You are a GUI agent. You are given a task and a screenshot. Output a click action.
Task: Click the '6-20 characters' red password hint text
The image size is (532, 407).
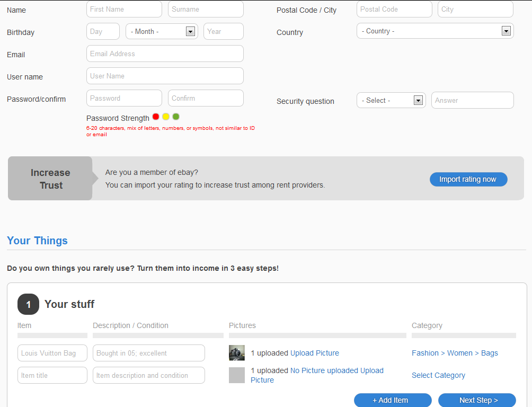[x=170, y=131]
